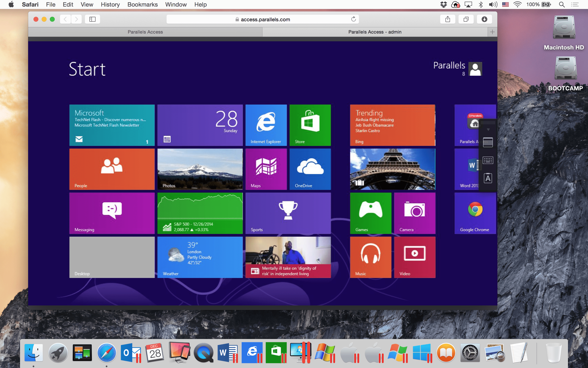Open the Internet Explorer tile

coord(266,125)
